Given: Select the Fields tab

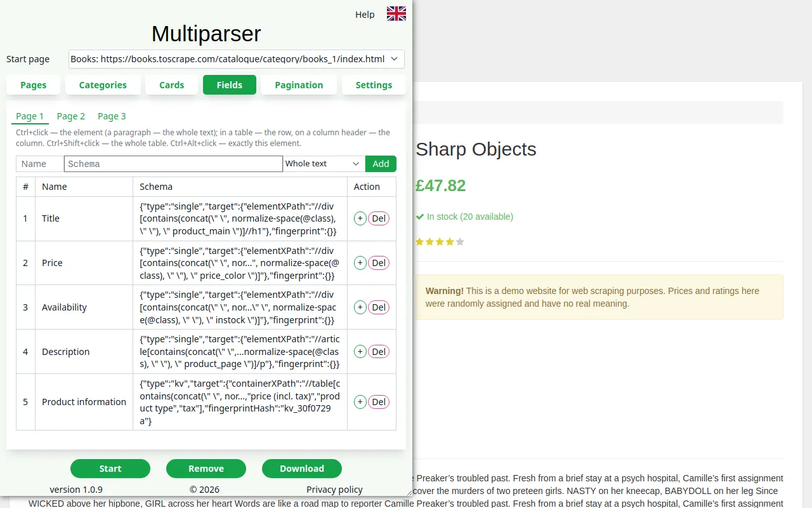Looking at the screenshot, I should 230,85.
